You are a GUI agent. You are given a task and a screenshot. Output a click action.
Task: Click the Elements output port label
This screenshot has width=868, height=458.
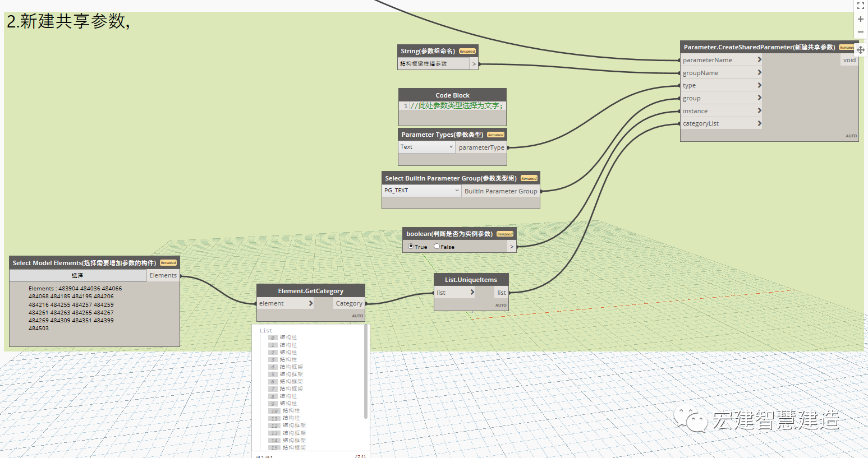pos(163,275)
